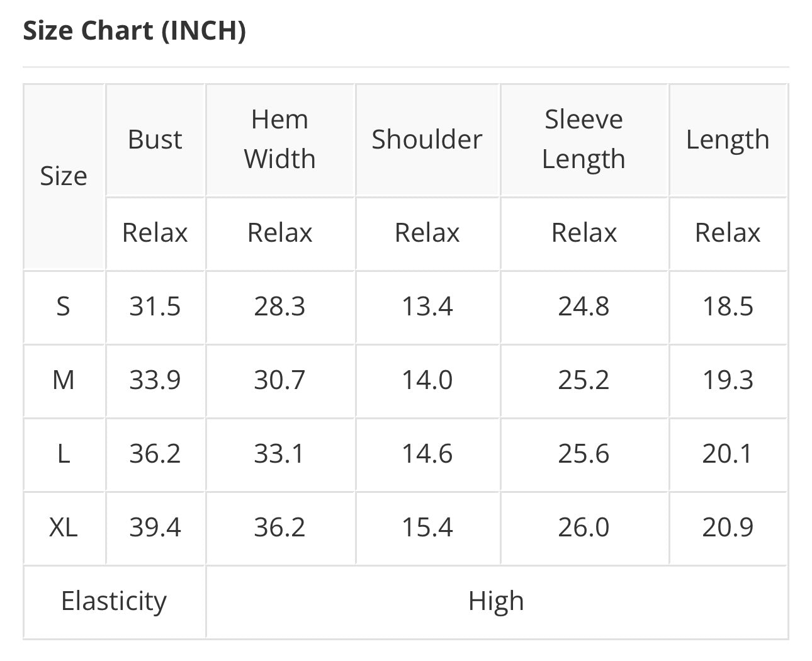Select the 39.4 bust value for XL
This screenshot has height=661, width=812.
[155, 528]
